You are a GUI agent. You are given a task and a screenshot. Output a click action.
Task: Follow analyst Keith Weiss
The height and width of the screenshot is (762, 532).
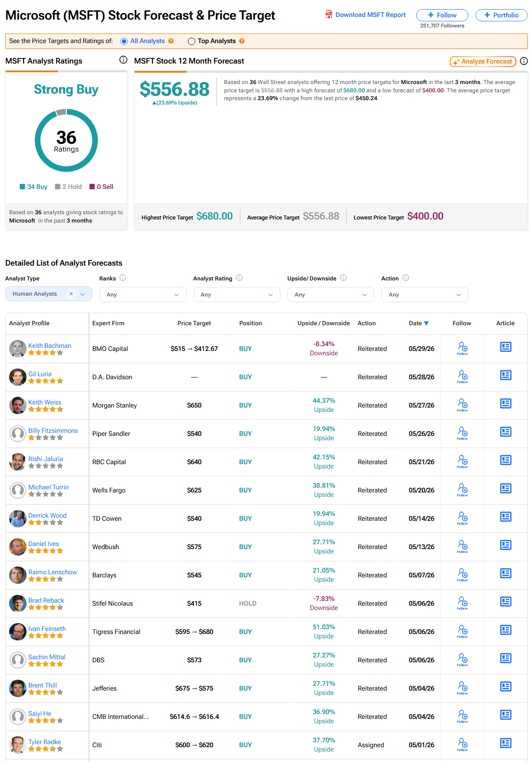(462, 405)
